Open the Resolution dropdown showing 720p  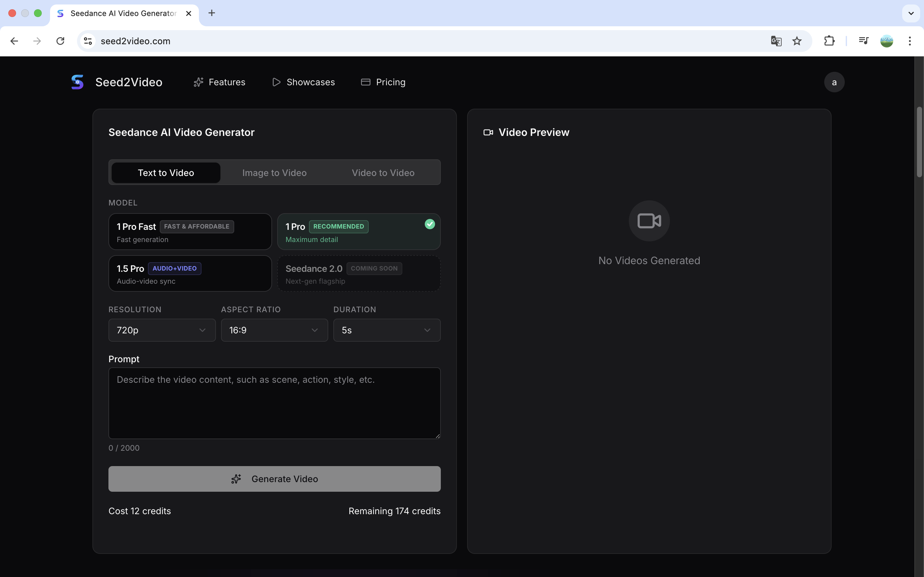[162, 330]
